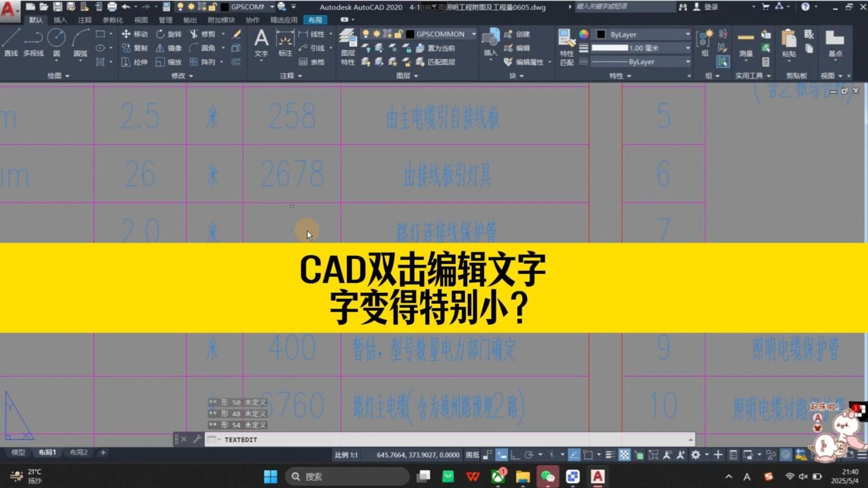Switch to the 插入 ribbon tab
The height and width of the screenshot is (488, 868).
(60, 20)
